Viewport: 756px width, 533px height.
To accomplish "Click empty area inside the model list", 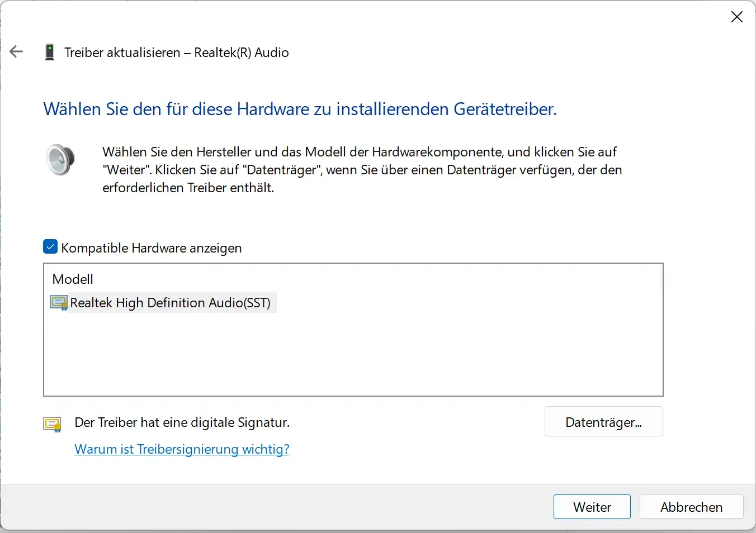I will (352, 358).
